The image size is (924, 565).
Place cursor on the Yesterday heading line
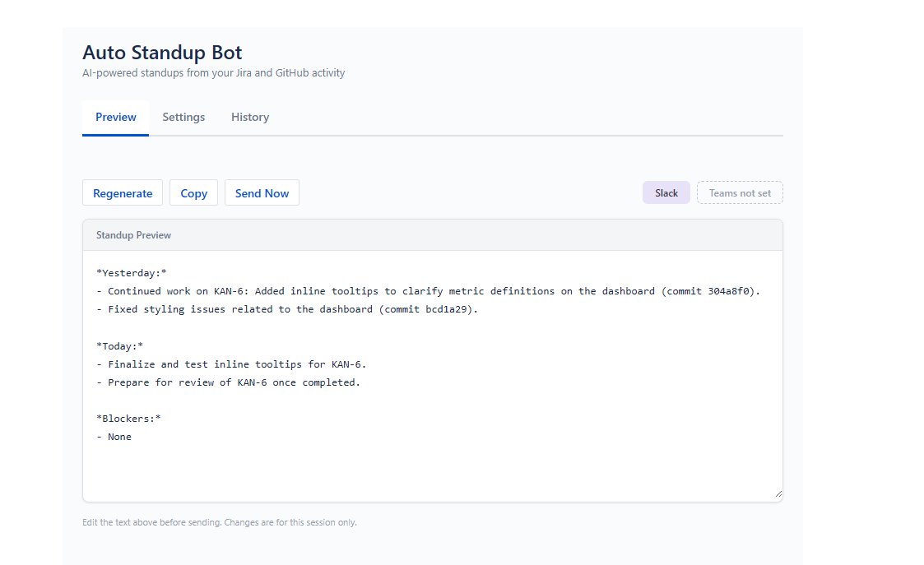click(127, 272)
